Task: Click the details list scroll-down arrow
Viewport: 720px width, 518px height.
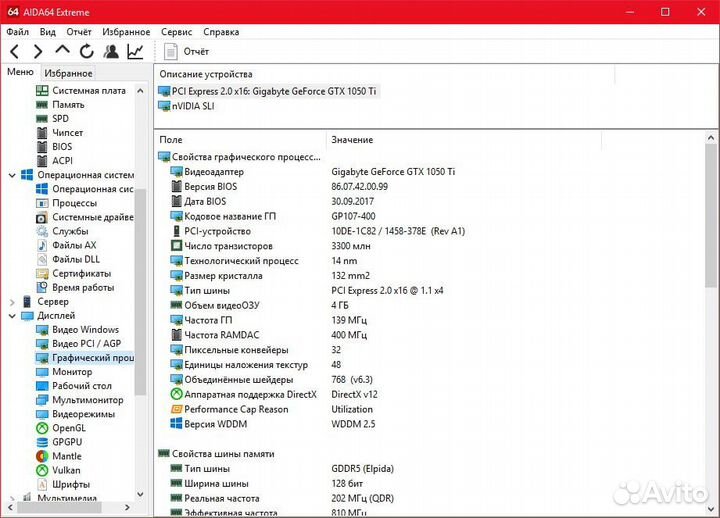Action: point(711,509)
